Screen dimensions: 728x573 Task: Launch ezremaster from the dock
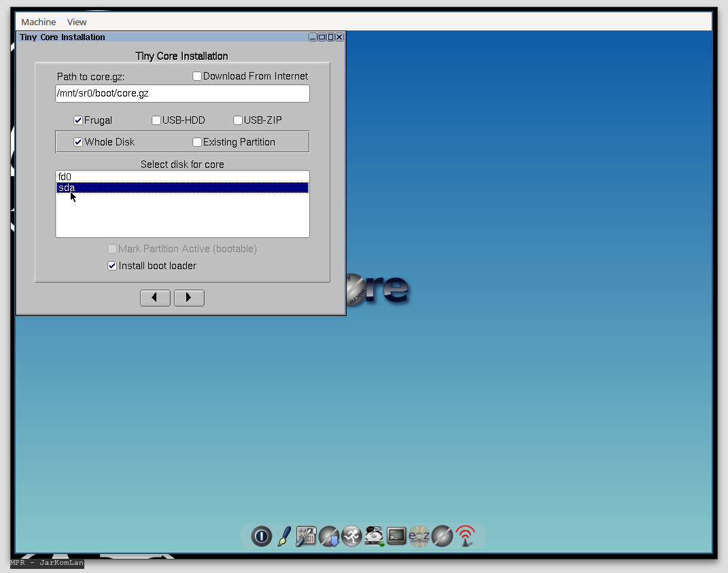(419, 536)
